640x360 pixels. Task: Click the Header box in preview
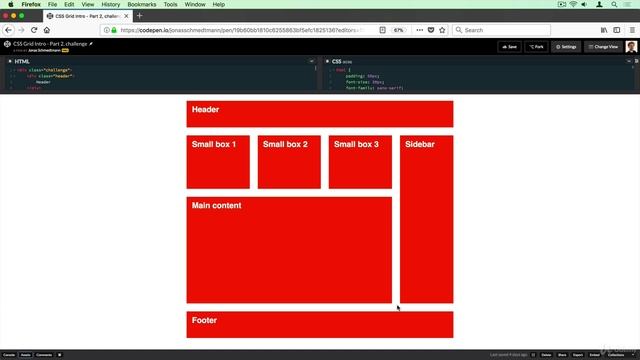click(320, 114)
